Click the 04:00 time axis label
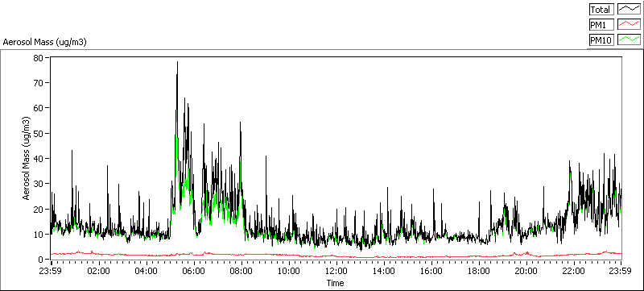Viewport: 644px width, 291px height. (147, 271)
